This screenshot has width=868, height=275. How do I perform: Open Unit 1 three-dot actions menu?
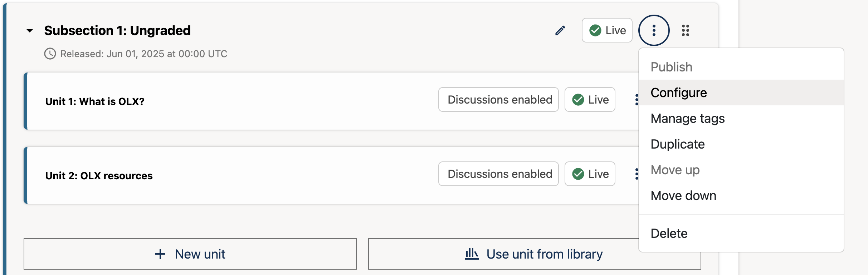point(636,100)
